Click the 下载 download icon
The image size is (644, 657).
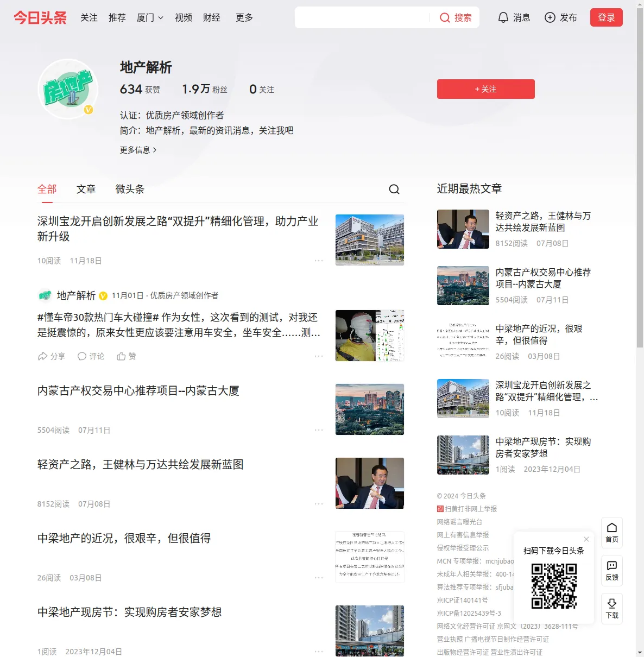pos(612,608)
